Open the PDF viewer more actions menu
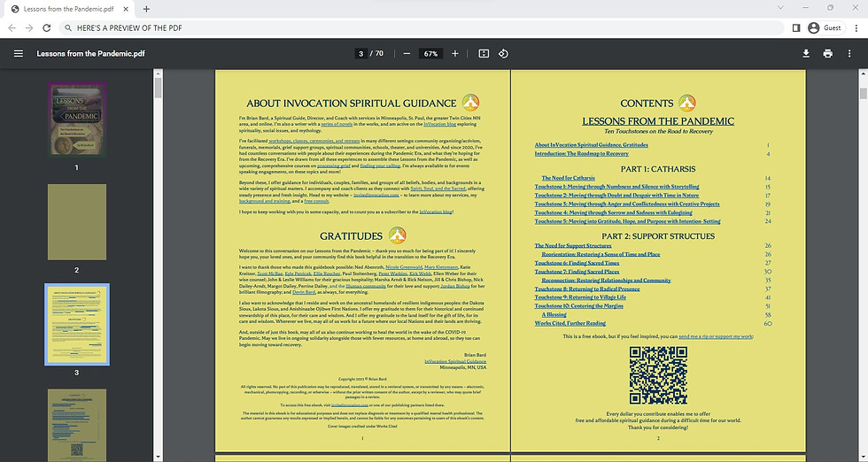Screen dimensions: 868x462 coord(849,54)
